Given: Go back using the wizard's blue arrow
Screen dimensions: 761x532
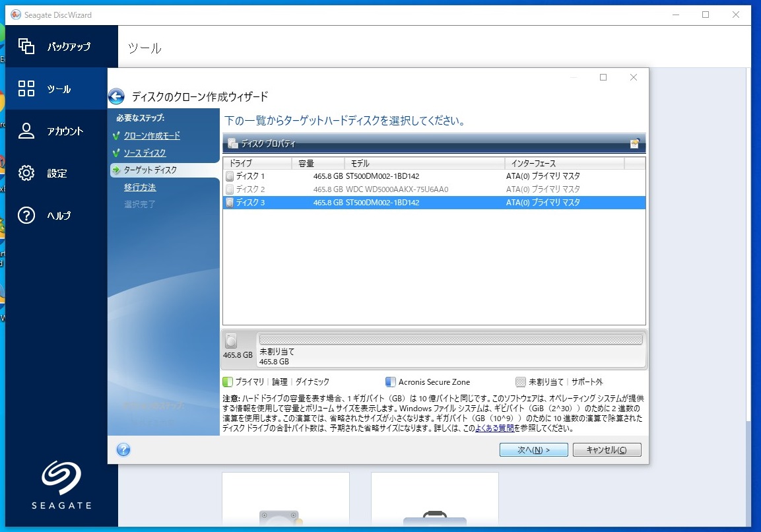Looking at the screenshot, I should click(116, 96).
